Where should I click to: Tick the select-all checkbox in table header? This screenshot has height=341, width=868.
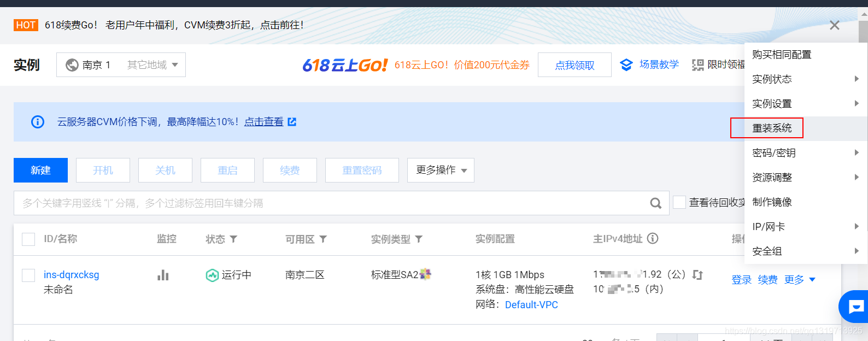[28, 239]
